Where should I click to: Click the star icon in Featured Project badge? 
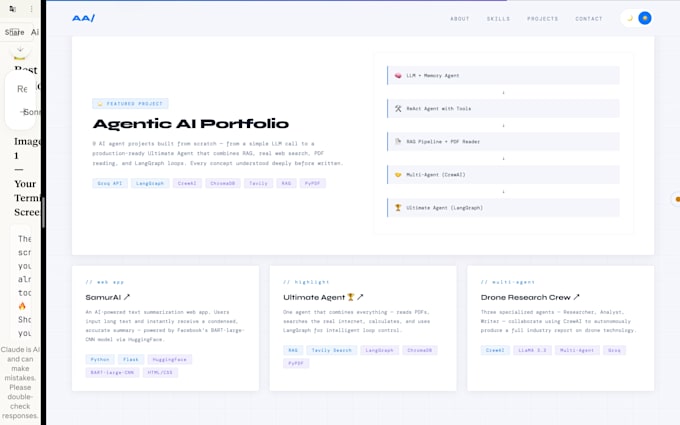[x=100, y=104]
